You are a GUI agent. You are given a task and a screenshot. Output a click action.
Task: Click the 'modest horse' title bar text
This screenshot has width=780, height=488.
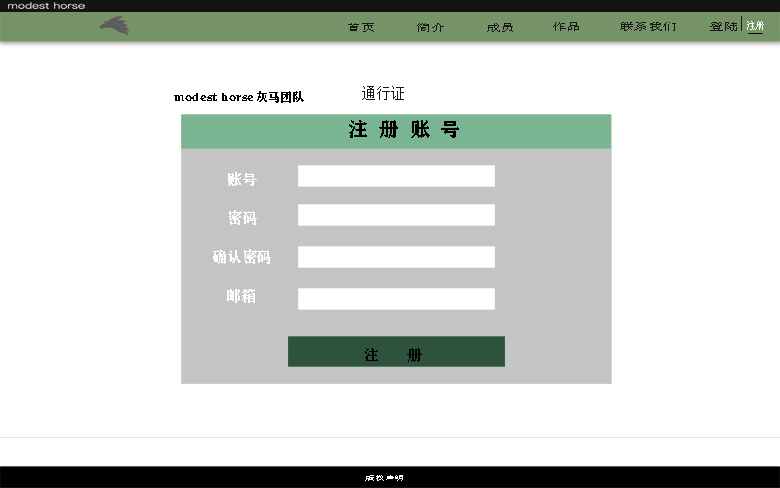tap(46, 6)
